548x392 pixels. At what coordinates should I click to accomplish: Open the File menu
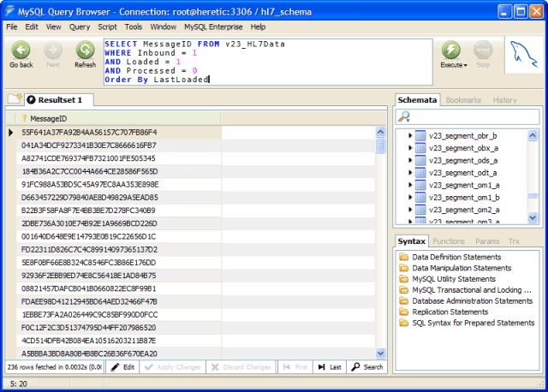pos(11,27)
